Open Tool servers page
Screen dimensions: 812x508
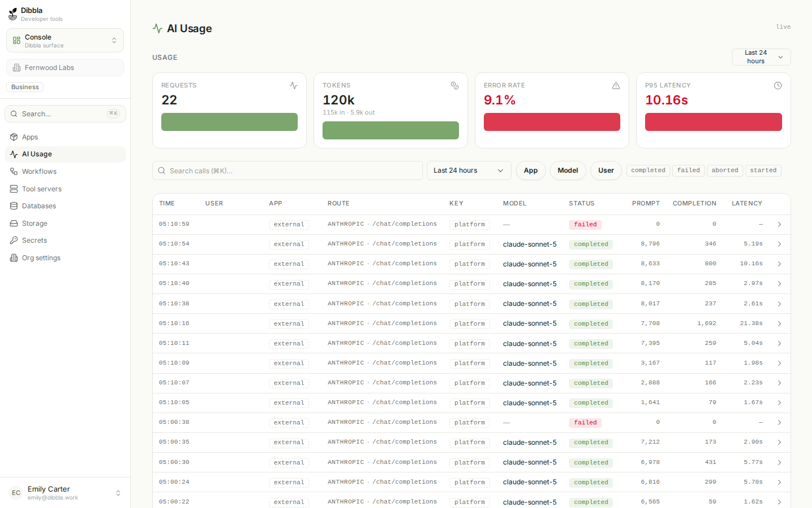pyautogui.click(x=65, y=189)
